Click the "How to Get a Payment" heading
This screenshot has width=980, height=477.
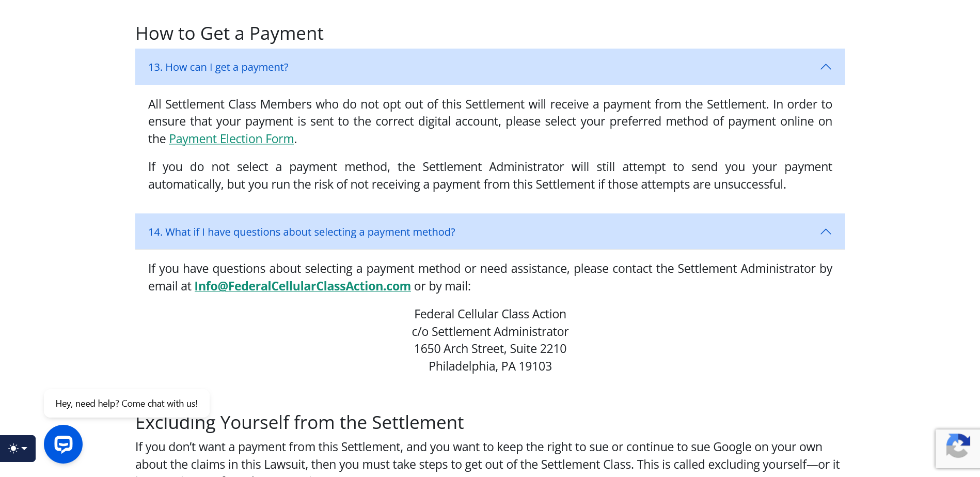tap(229, 34)
